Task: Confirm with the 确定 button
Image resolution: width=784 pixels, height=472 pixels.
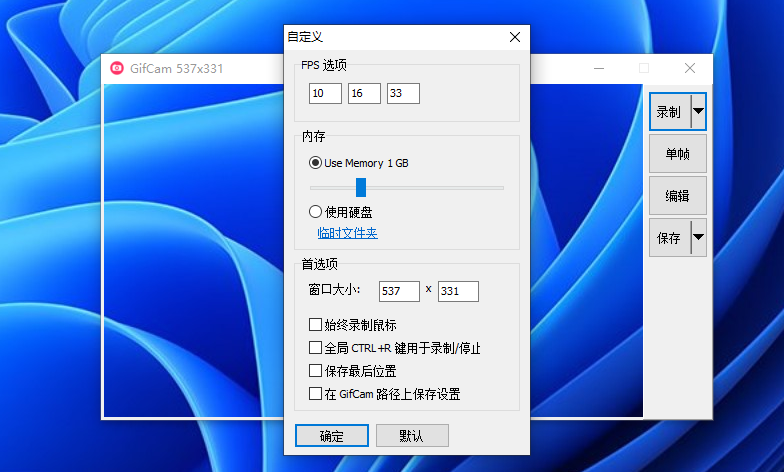Action: click(x=332, y=436)
